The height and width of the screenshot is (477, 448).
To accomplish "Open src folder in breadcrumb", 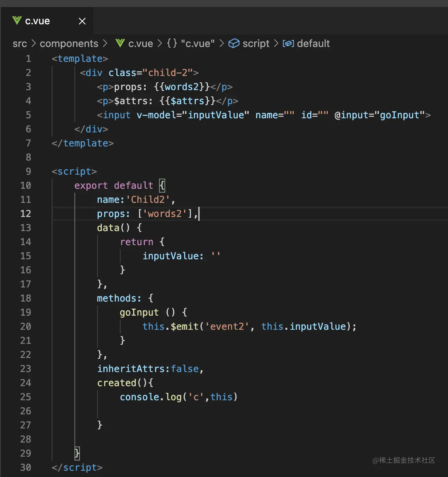I will point(20,43).
